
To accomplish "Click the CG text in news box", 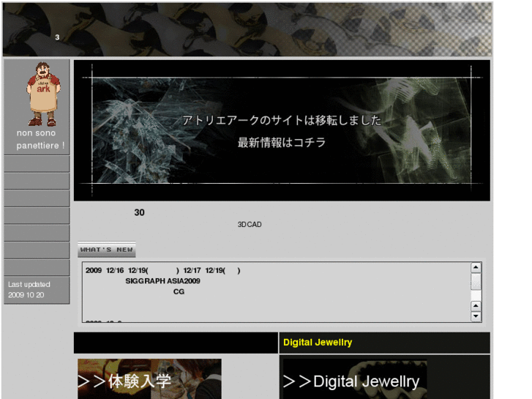I will [x=179, y=291].
